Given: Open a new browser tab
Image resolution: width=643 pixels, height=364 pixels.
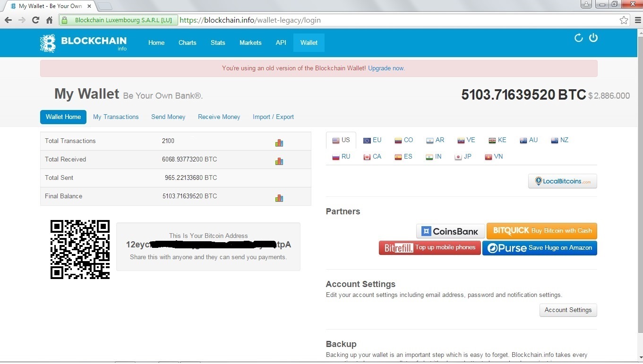Looking at the screenshot, I should coord(104,6).
